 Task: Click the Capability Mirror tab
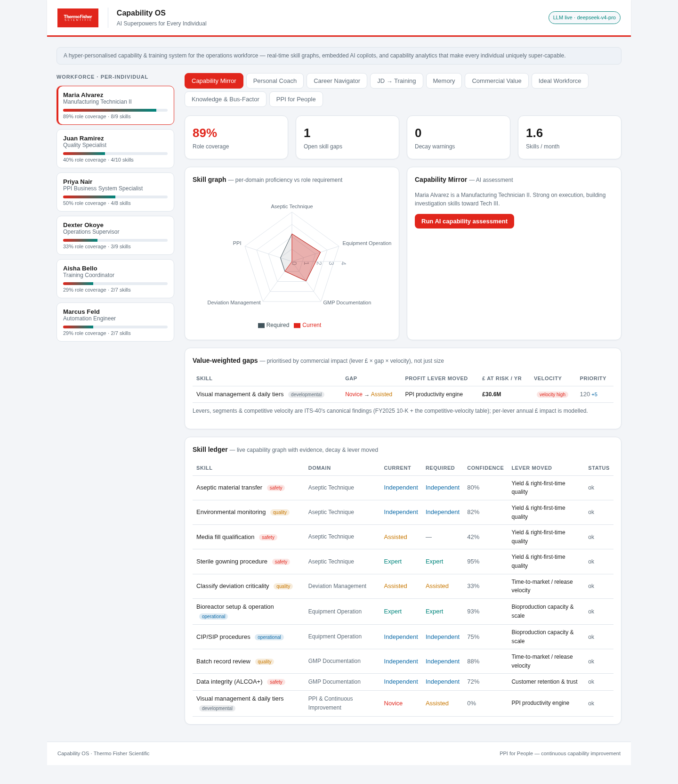[214, 81]
